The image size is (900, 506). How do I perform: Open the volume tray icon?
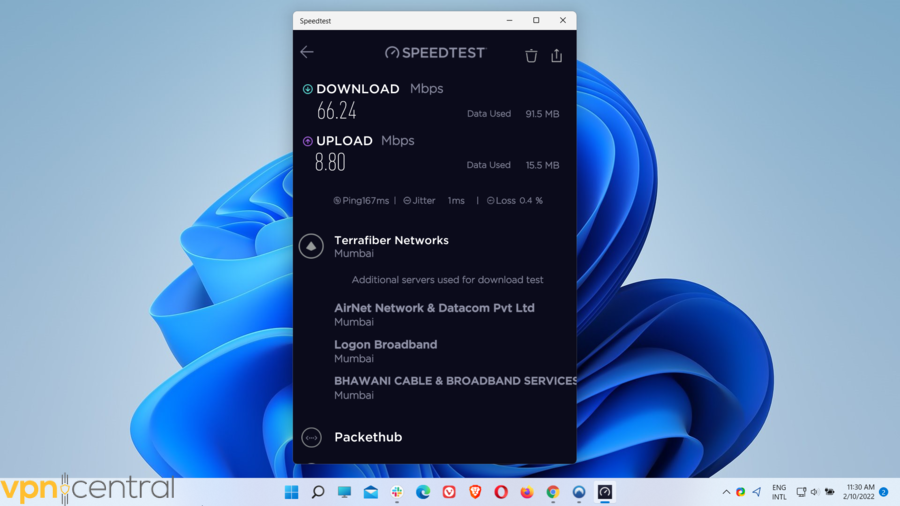pos(814,492)
